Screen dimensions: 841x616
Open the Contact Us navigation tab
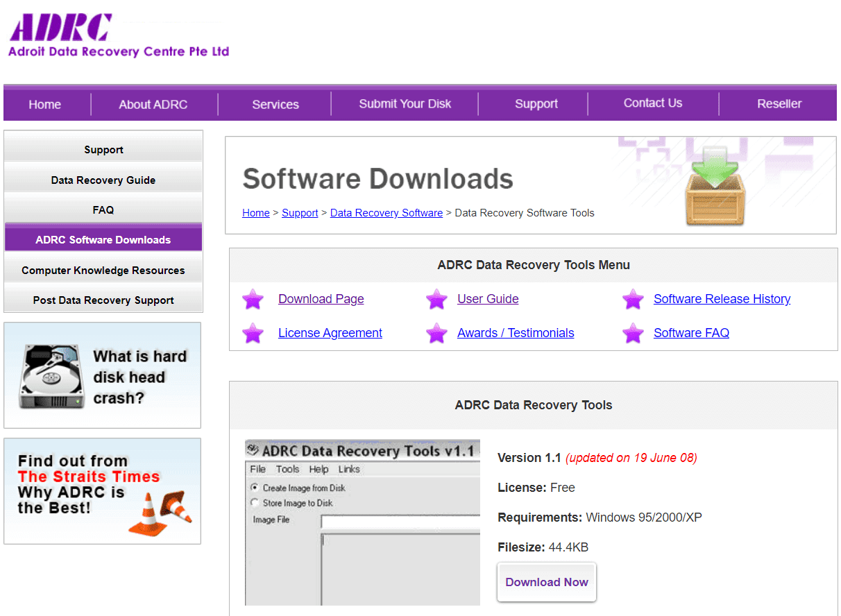(x=653, y=103)
